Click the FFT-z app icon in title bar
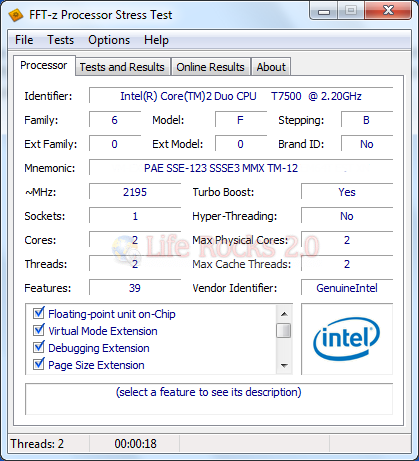The width and height of the screenshot is (419, 461). (16, 15)
